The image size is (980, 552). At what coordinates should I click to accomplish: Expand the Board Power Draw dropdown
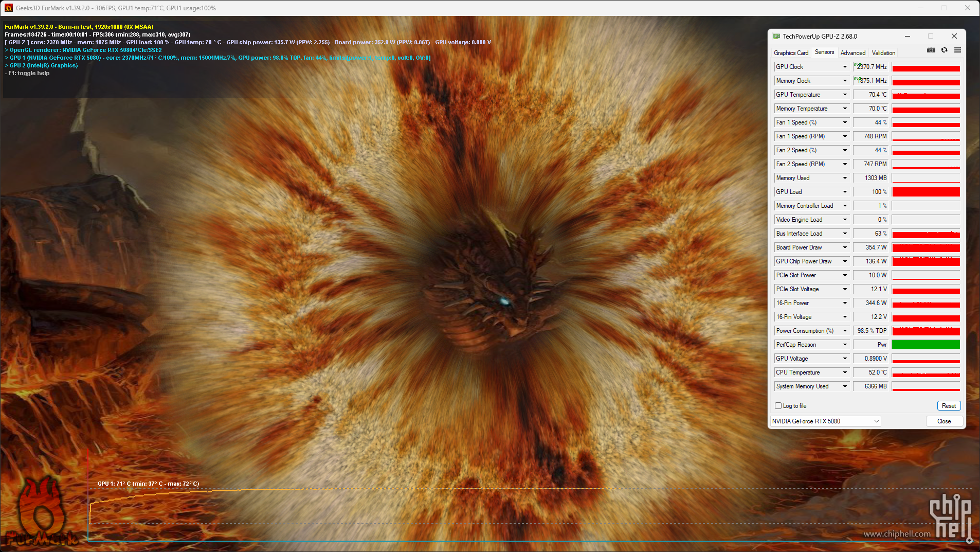coord(845,247)
